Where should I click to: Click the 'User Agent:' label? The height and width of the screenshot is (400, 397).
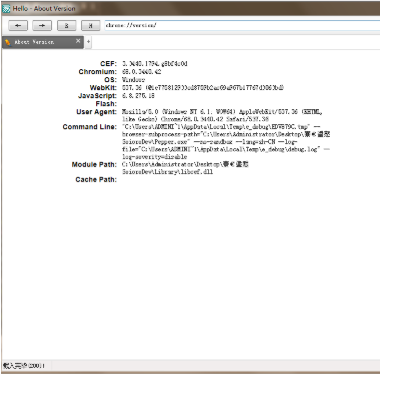[x=97, y=112]
